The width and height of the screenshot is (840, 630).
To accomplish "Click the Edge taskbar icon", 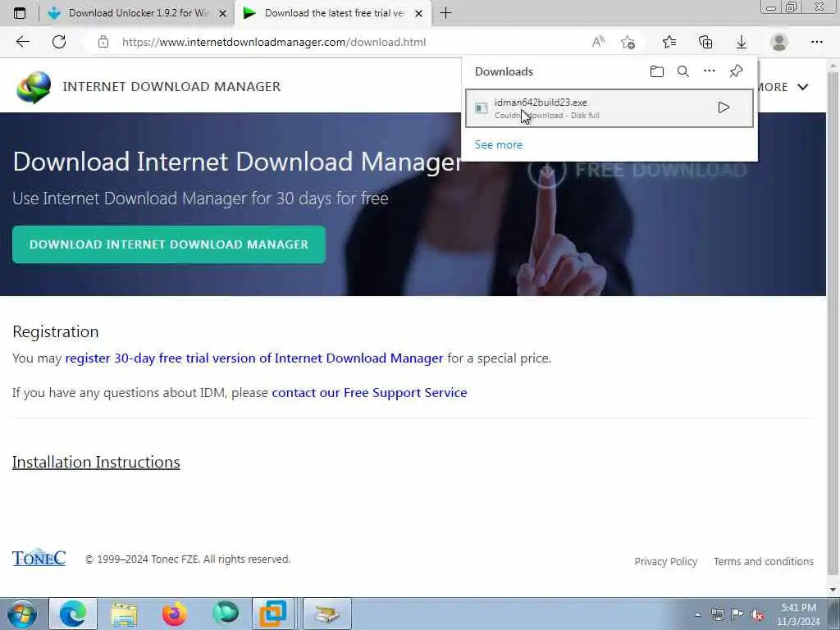I will 73,614.
